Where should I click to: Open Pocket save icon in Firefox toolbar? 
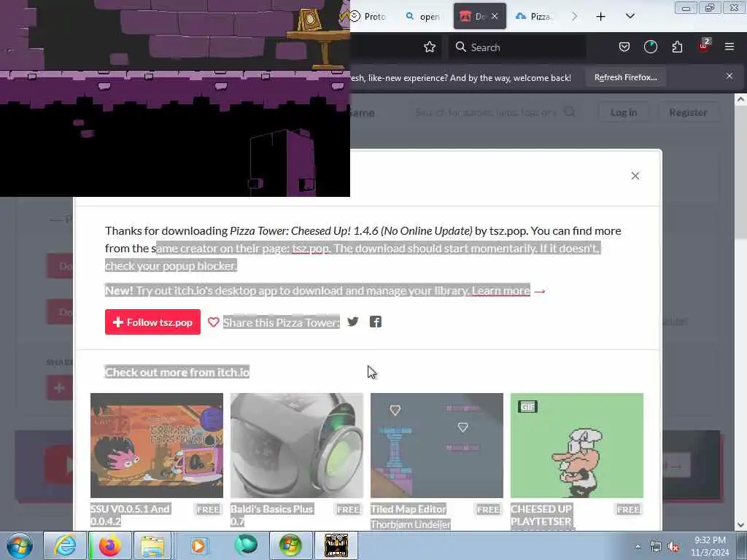pyautogui.click(x=624, y=47)
